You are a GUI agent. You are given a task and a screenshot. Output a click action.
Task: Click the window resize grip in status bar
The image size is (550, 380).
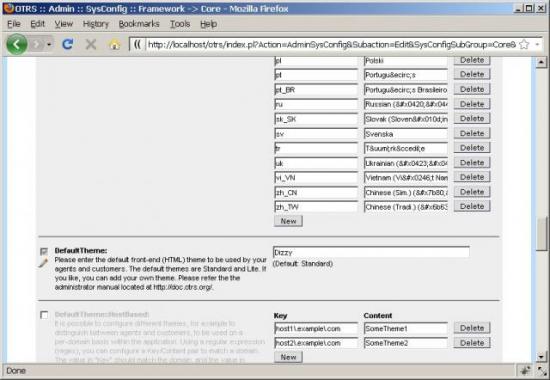[542, 371]
